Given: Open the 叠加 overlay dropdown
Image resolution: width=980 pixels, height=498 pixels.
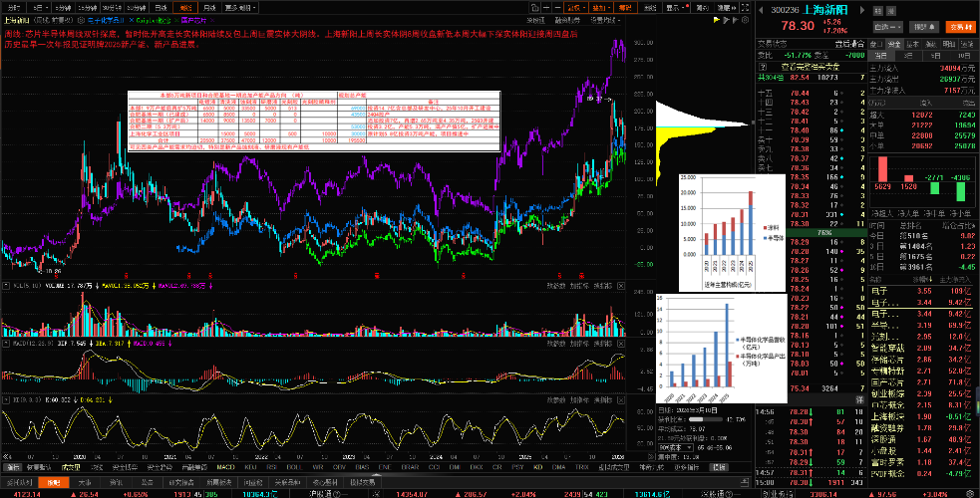Looking at the screenshot, I should (x=600, y=8).
